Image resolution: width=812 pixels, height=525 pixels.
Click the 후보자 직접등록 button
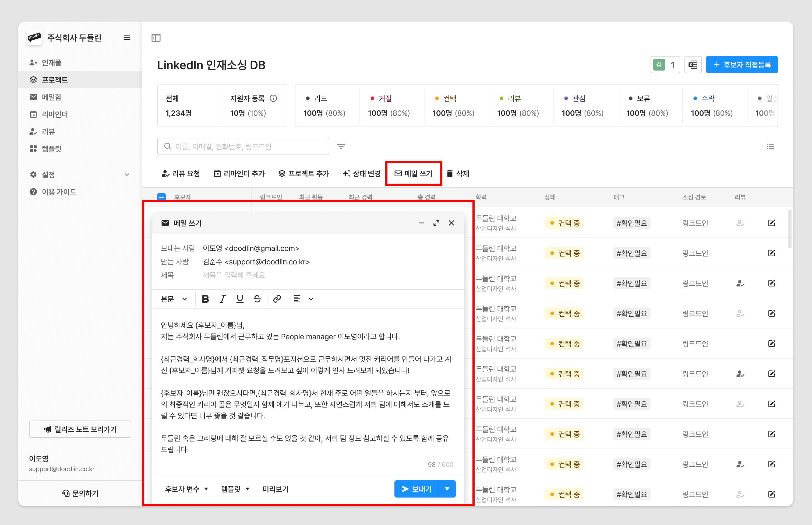(742, 65)
